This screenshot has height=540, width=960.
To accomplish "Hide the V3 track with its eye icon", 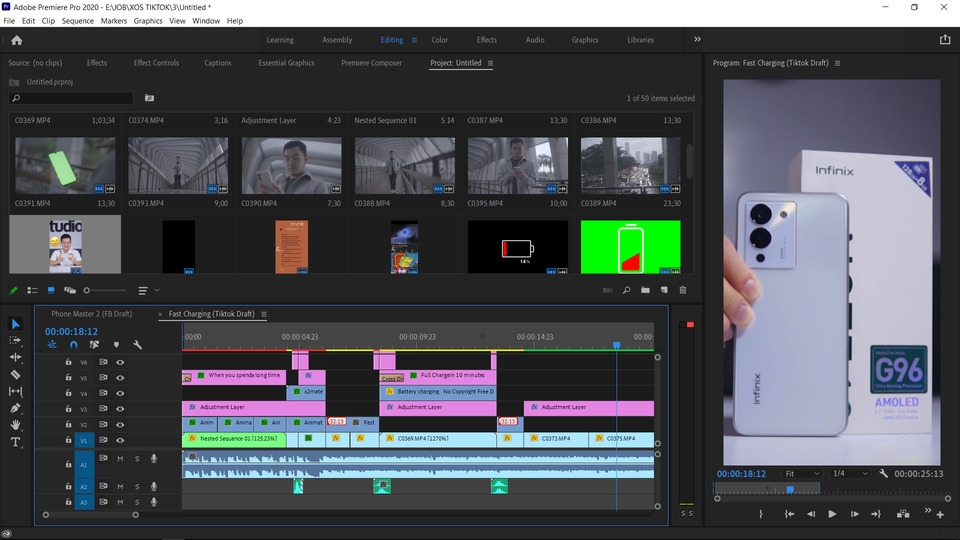I will tap(120, 409).
